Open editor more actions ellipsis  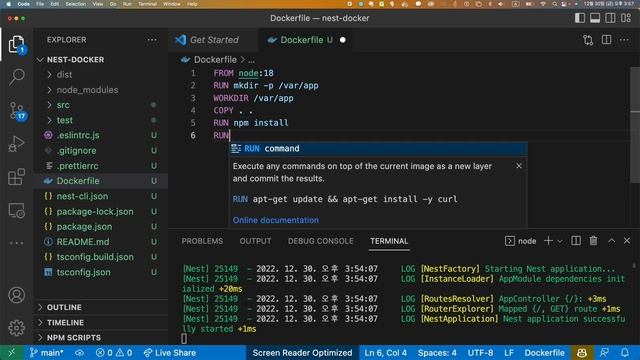tap(624, 40)
